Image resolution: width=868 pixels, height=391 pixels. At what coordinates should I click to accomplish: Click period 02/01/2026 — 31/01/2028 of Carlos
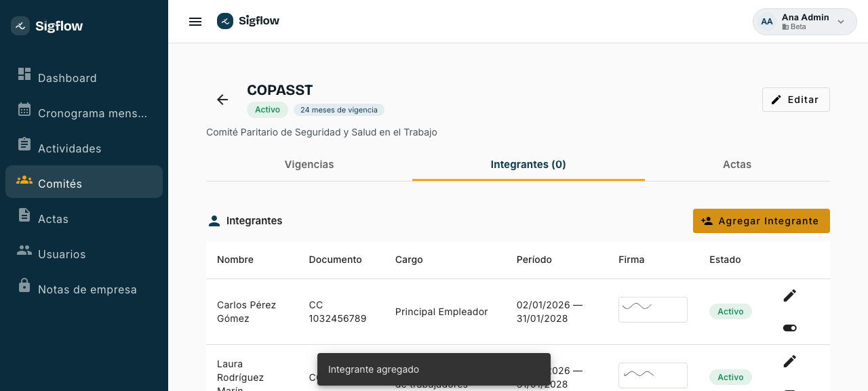coord(550,312)
